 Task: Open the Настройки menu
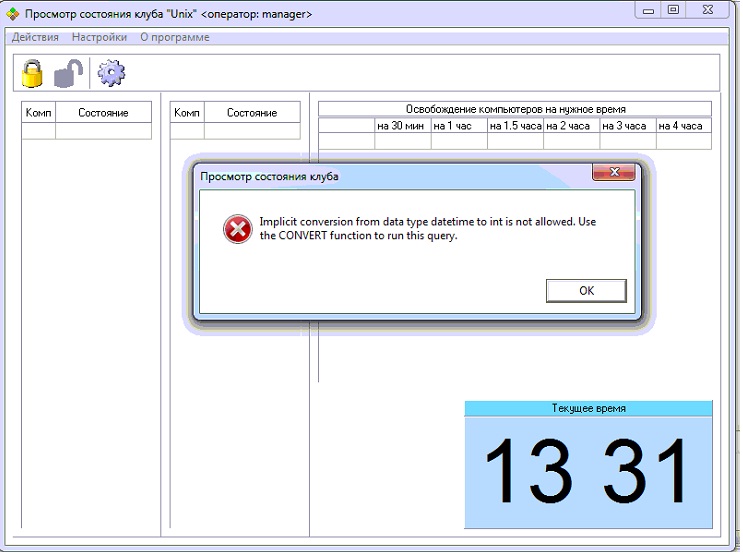coord(100,37)
